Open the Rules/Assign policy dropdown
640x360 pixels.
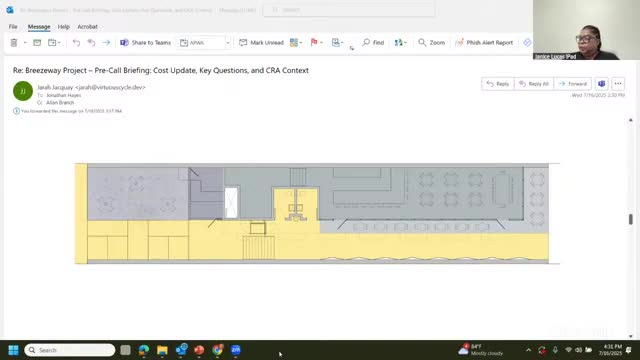pyautogui.click(x=338, y=42)
